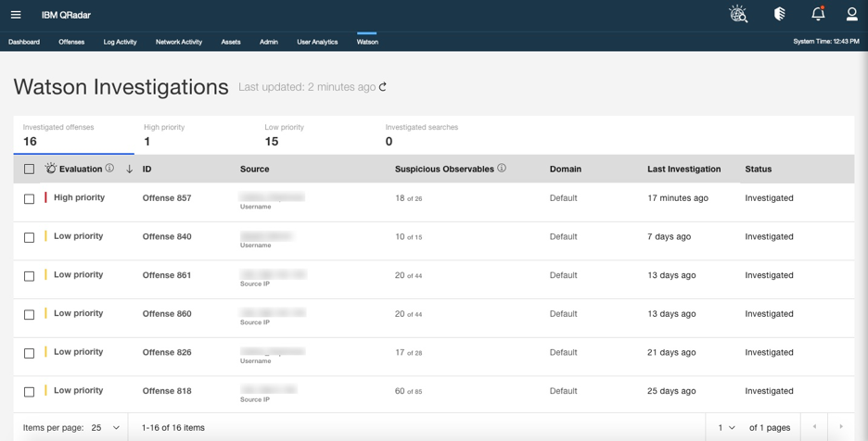Click '25 days ago' last investigation
Image resolution: width=868 pixels, height=441 pixels.
point(671,391)
